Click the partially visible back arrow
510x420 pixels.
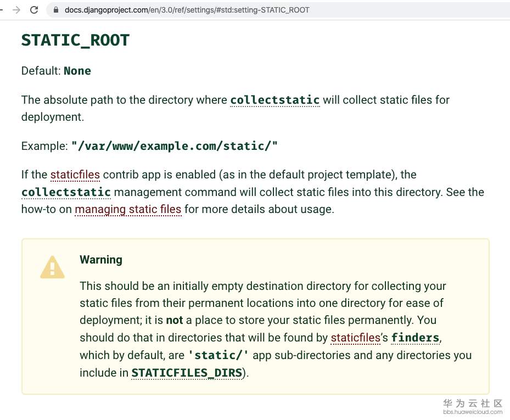click(x=2, y=10)
